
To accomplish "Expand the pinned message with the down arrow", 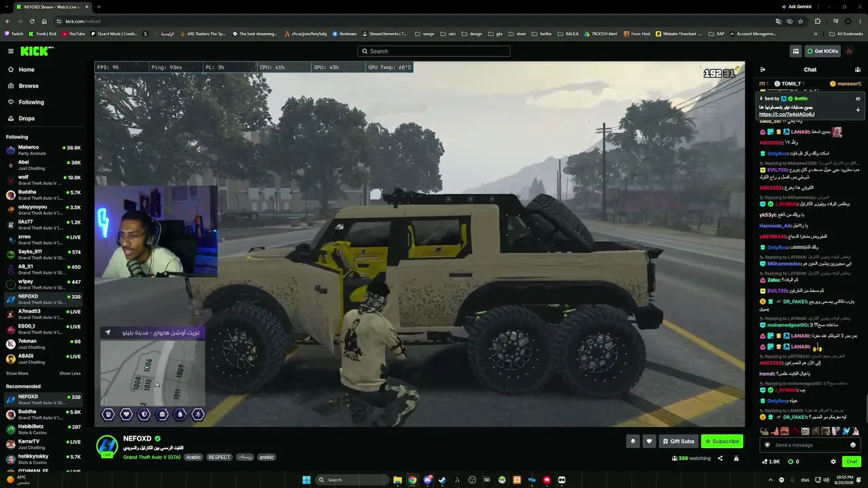I will coord(858,110).
